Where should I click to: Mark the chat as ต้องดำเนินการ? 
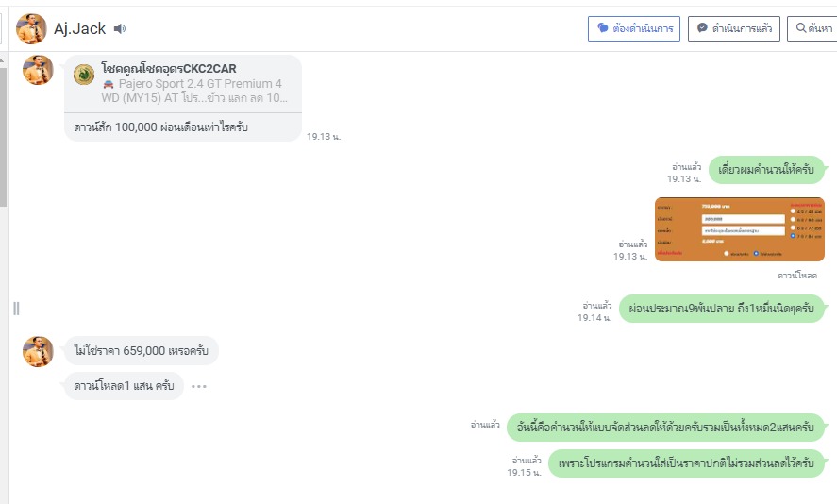point(634,28)
